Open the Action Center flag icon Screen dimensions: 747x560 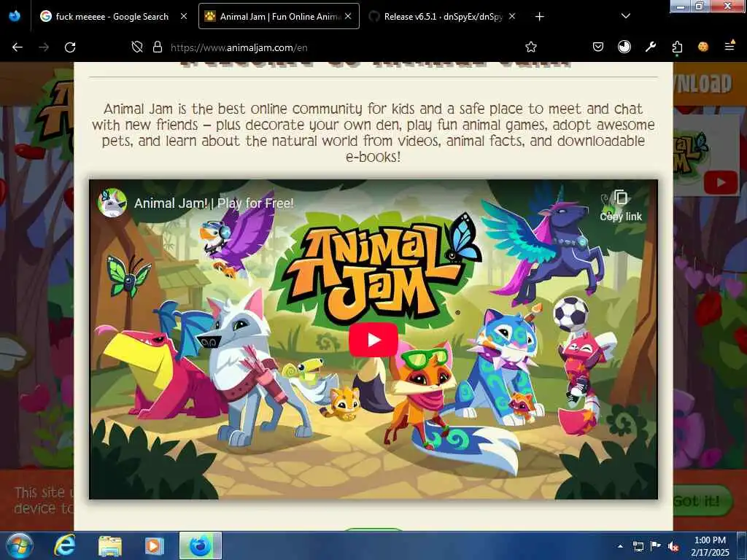[x=656, y=546]
